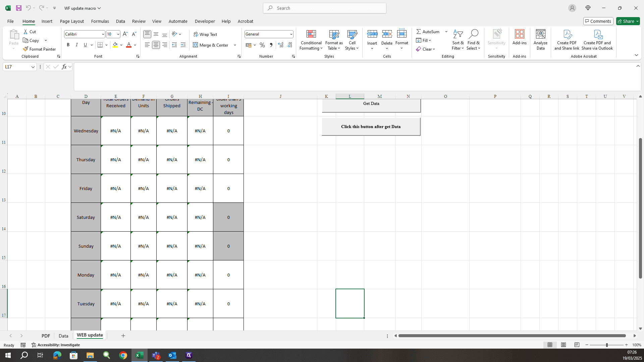The image size is (644, 362).
Task: Toggle top vertical alignment
Action: [147, 34]
